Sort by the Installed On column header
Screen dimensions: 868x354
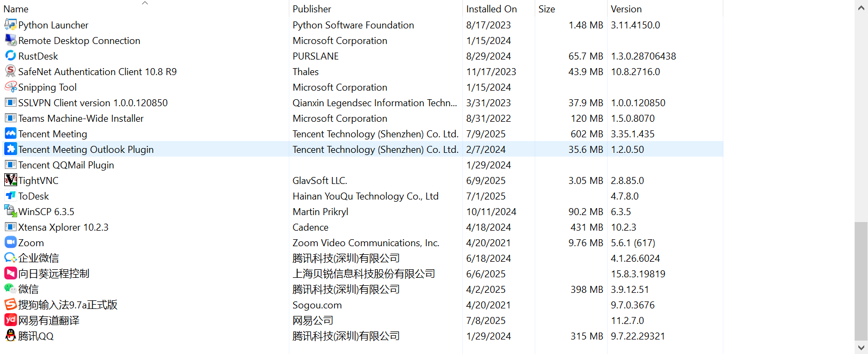coord(491,9)
